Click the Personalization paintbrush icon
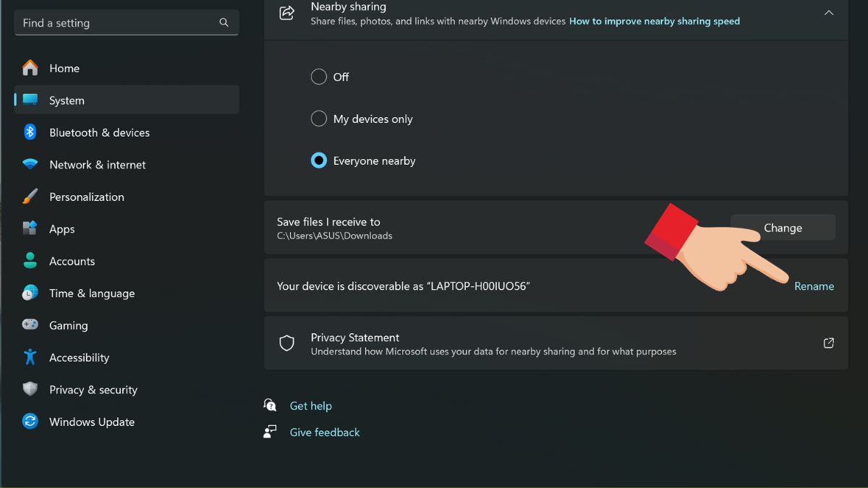Viewport: 868px width, 488px height. (30, 197)
